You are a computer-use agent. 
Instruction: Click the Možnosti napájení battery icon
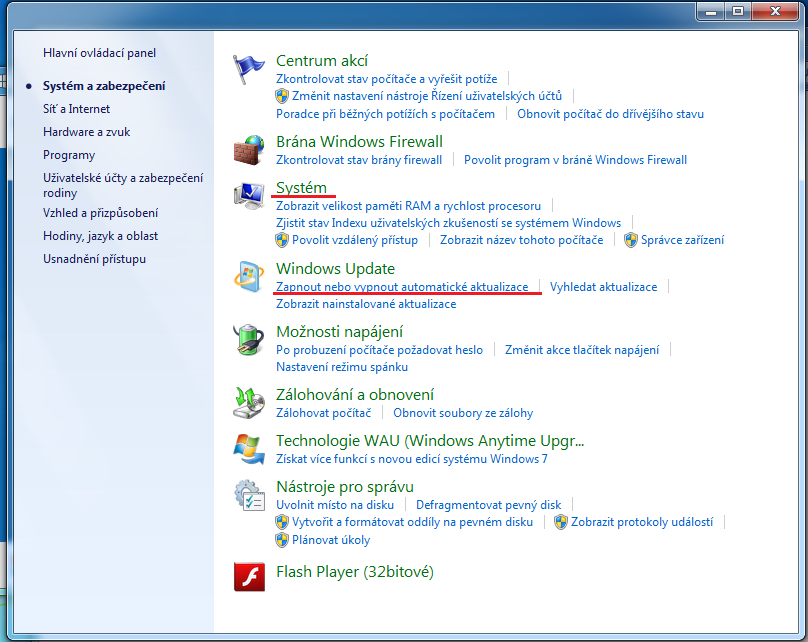click(x=249, y=340)
